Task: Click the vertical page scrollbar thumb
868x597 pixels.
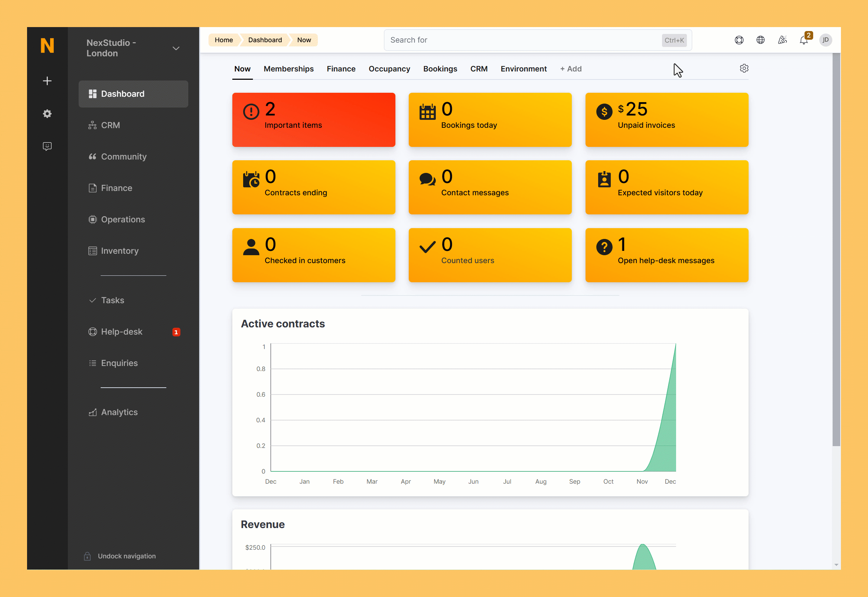Action: [x=836, y=249]
